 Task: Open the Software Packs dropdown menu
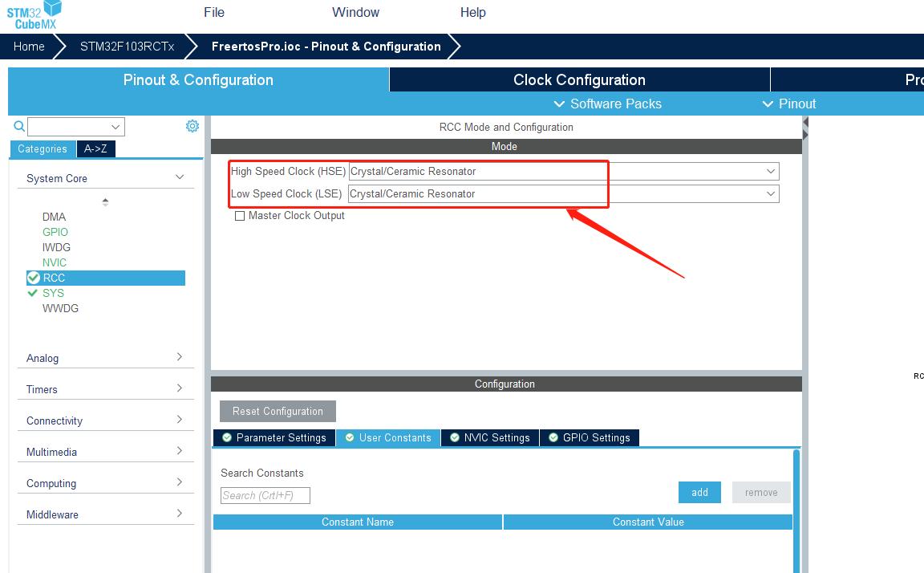(607, 104)
